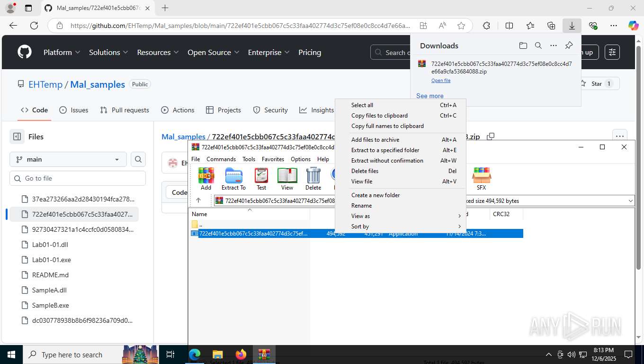Viewport: 644px width, 364px height.
Task: Click See more in Downloads panel
Action: 430,96
